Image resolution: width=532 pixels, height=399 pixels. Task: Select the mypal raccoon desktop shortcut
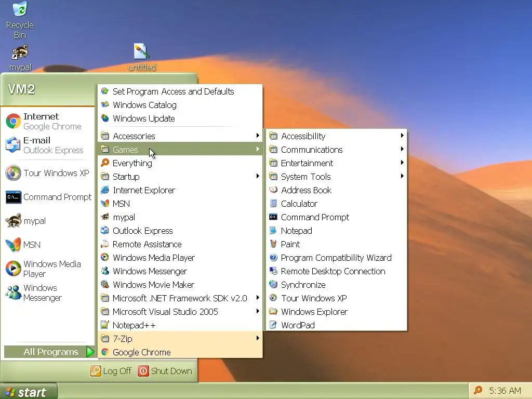[20, 58]
